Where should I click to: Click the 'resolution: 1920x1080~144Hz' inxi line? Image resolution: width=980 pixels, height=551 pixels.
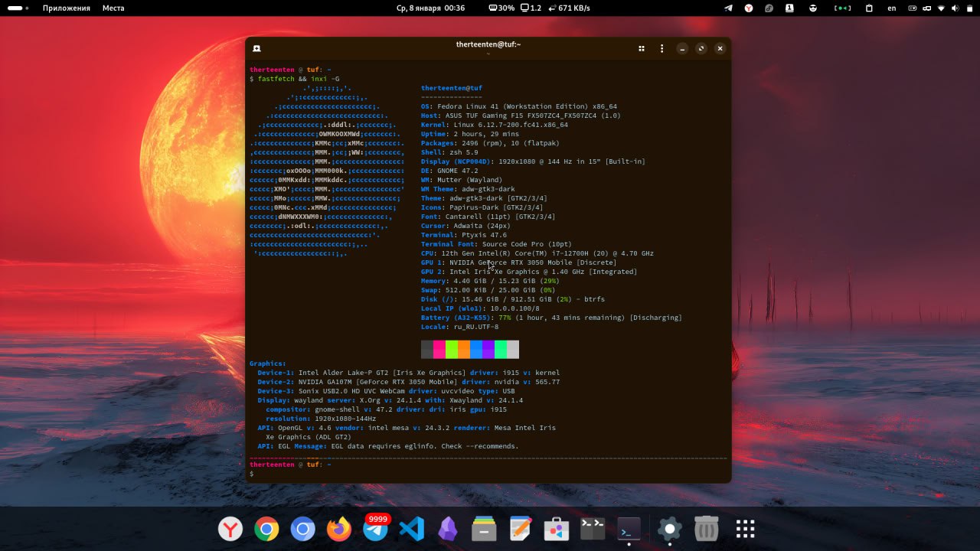[321, 419]
